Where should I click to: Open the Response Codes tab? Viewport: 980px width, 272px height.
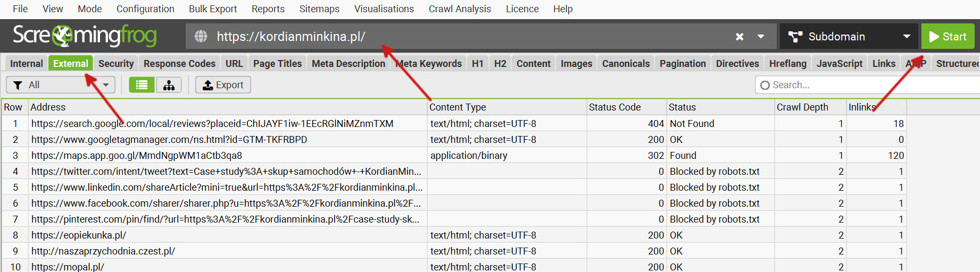coord(179,64)
